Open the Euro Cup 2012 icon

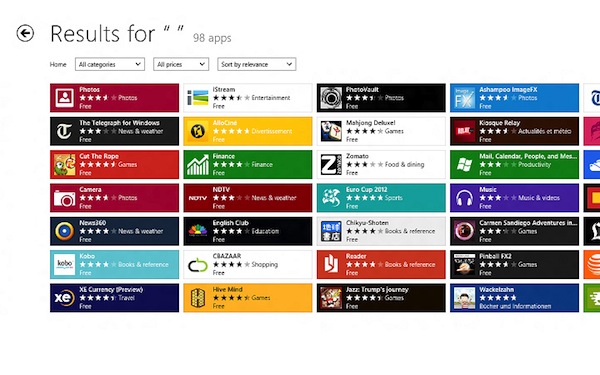[331, 198]
